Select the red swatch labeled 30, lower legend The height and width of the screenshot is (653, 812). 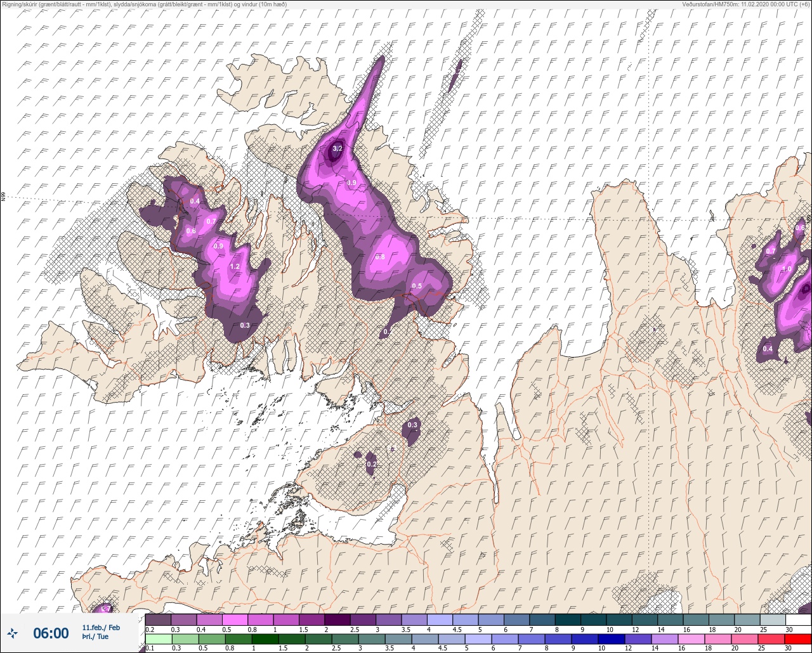[x=798, y=639]
